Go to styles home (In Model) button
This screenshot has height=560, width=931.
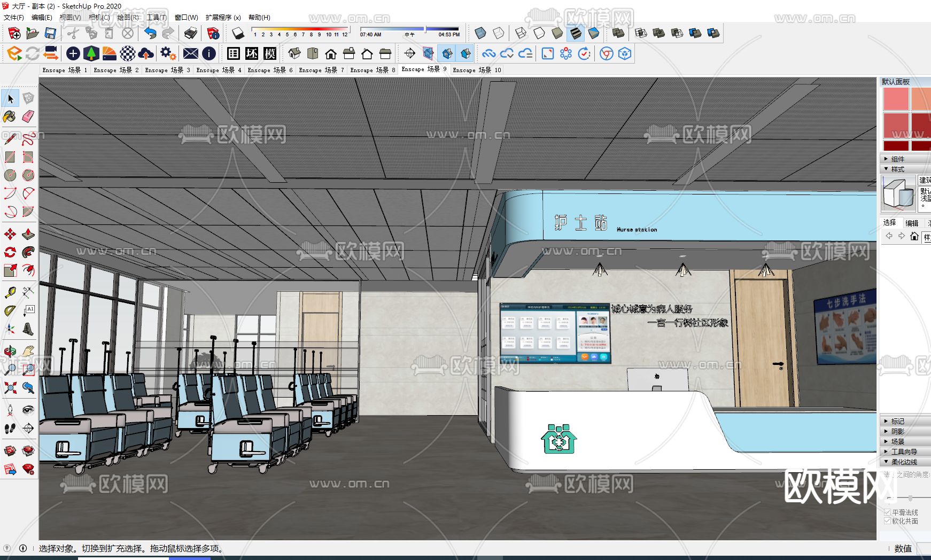[x=914, y=236]
